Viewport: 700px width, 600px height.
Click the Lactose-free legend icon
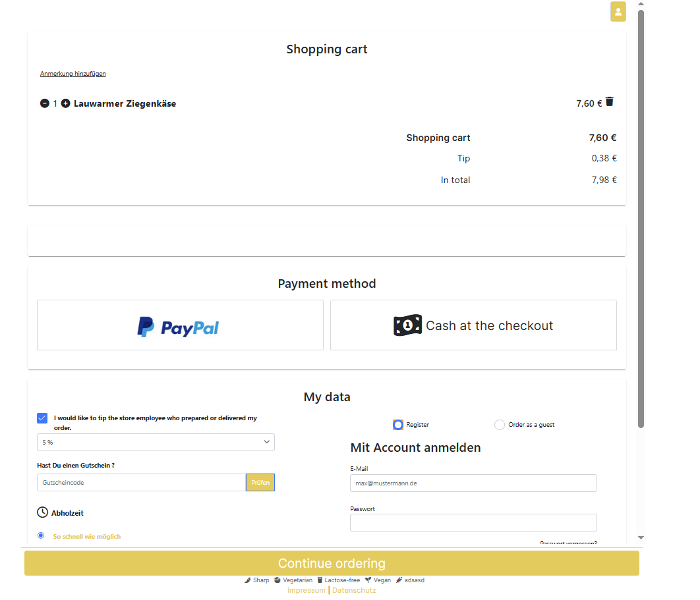point(320,580)
